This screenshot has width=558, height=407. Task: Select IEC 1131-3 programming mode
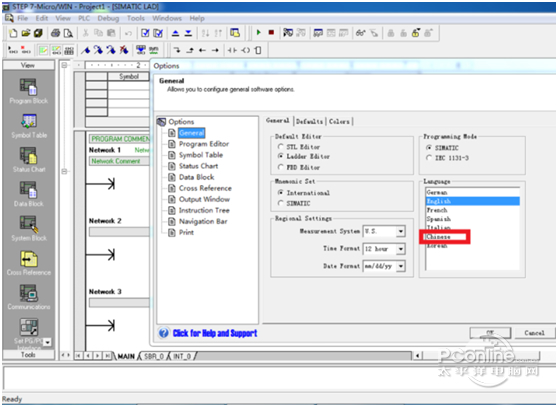click(x=429, y=158)
